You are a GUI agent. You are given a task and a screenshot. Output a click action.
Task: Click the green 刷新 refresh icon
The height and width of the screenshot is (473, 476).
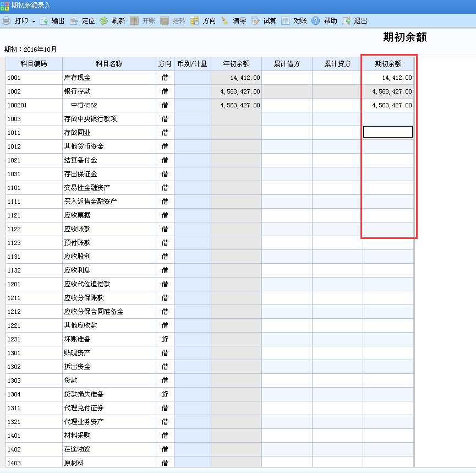(104, 21)
